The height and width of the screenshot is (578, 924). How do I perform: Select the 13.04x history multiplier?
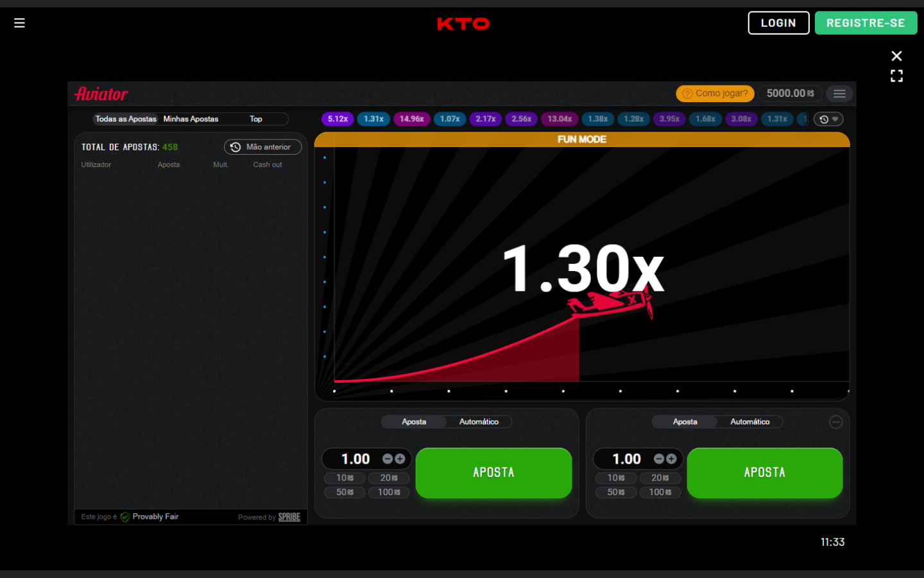[x=560, y=119]
